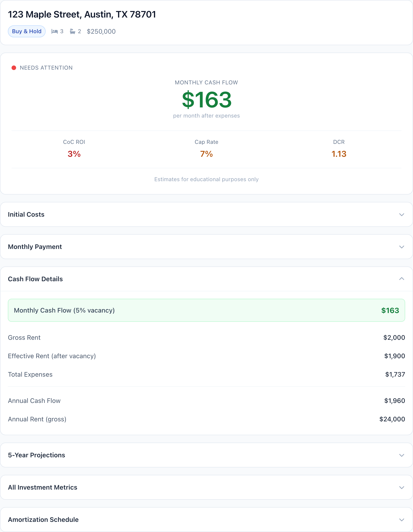Click the Buy & Hold strategy badge
The width and height of the screenshot is (413, 532).
27,31
